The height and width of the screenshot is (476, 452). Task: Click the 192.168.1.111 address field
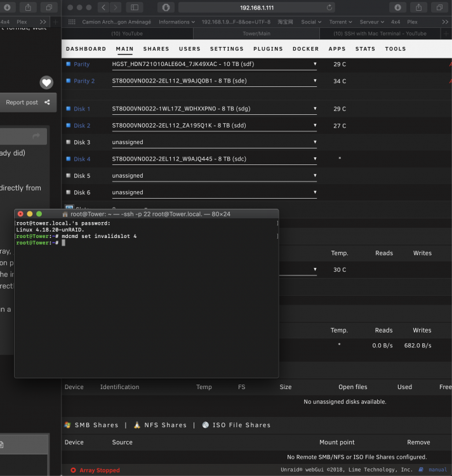click(x=257, y=8)
